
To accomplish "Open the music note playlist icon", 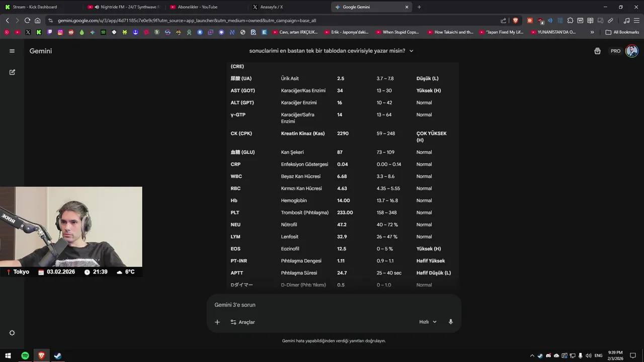I will pyautogui.click(x=626, y=21).
